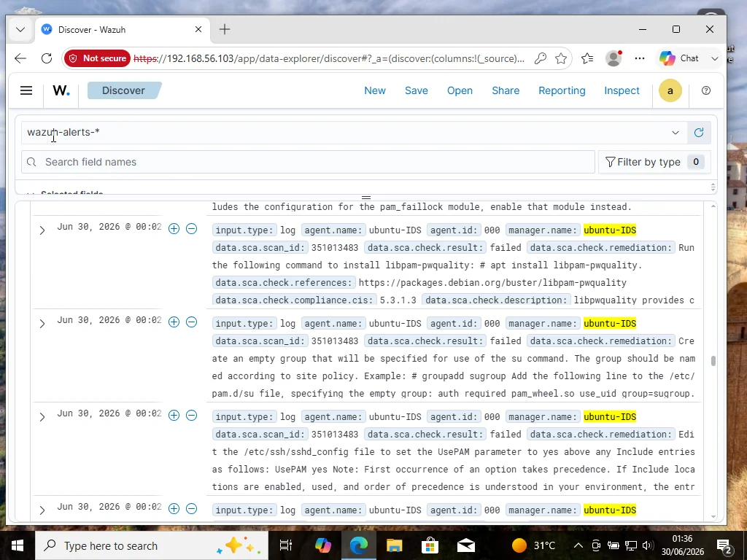Viewport: 747px width, 560px height.
Task: Open Task View on taskbar
Action: point(286,545)
